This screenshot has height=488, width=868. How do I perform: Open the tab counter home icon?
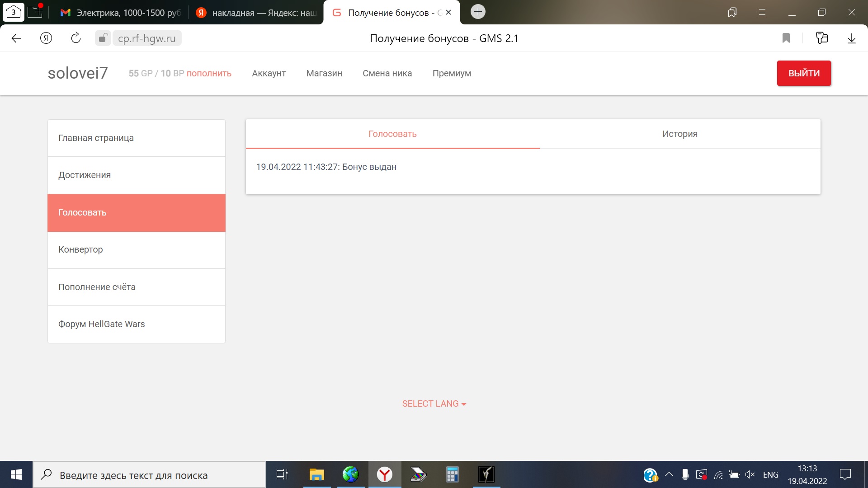pyautogui.click(x=14, y=12)
